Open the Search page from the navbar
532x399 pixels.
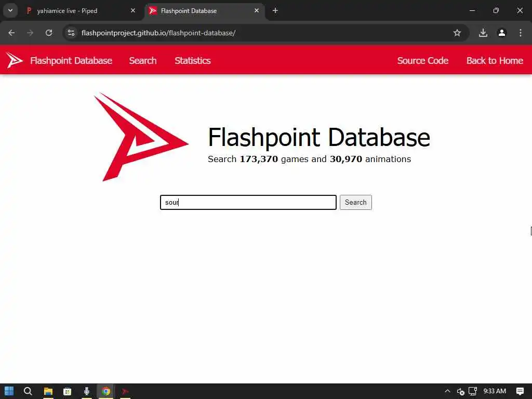point(142,60)
